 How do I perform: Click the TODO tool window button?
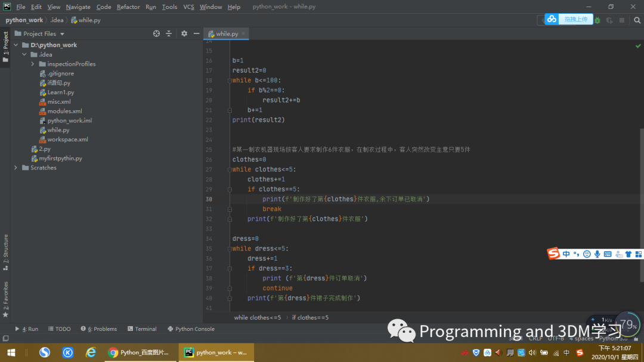[59, 329]
